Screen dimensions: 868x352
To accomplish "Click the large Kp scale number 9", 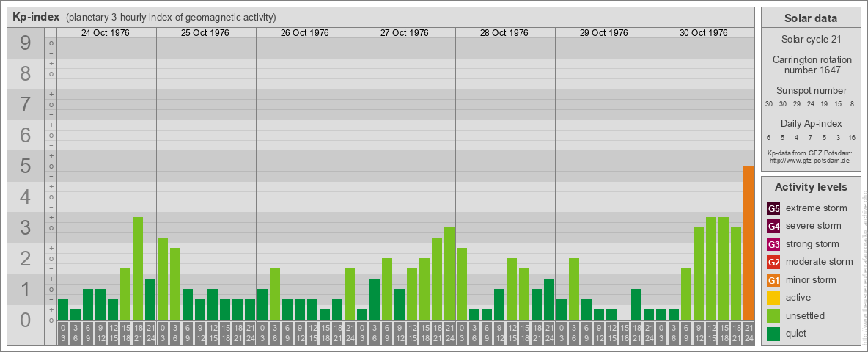I will (x=26, y=43).
